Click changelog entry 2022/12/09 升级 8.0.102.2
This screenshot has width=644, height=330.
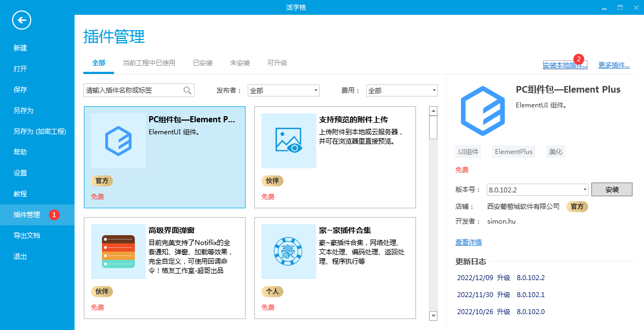(x=500, y=278)
